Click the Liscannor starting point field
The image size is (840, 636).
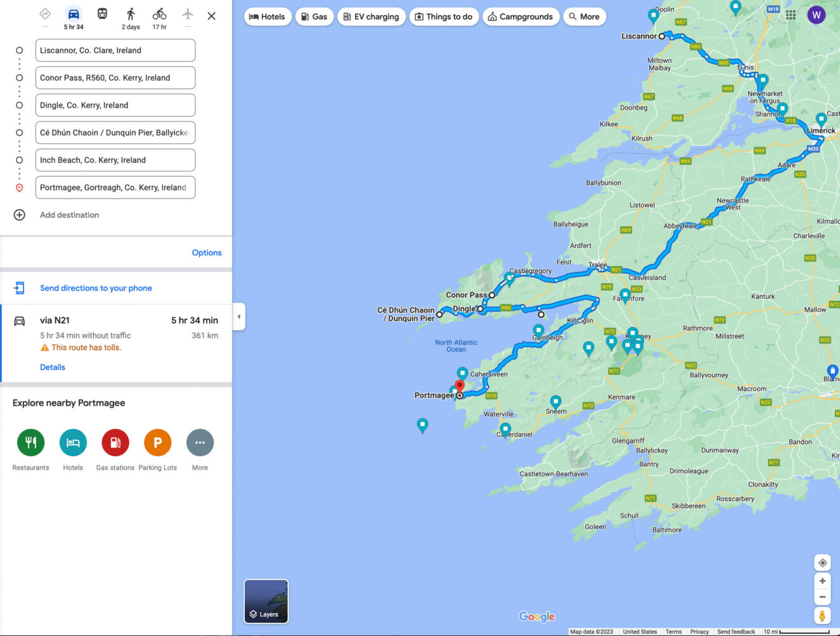pos(115,50)
